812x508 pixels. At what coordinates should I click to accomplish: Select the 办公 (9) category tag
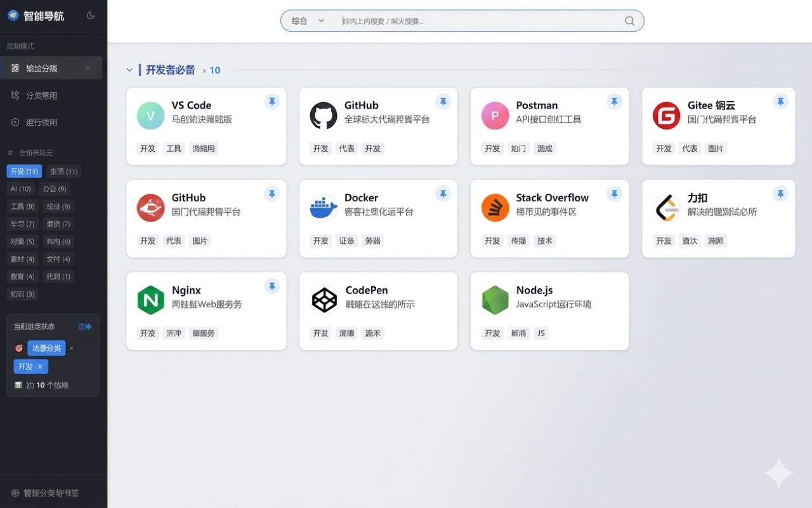pos(55,189)
